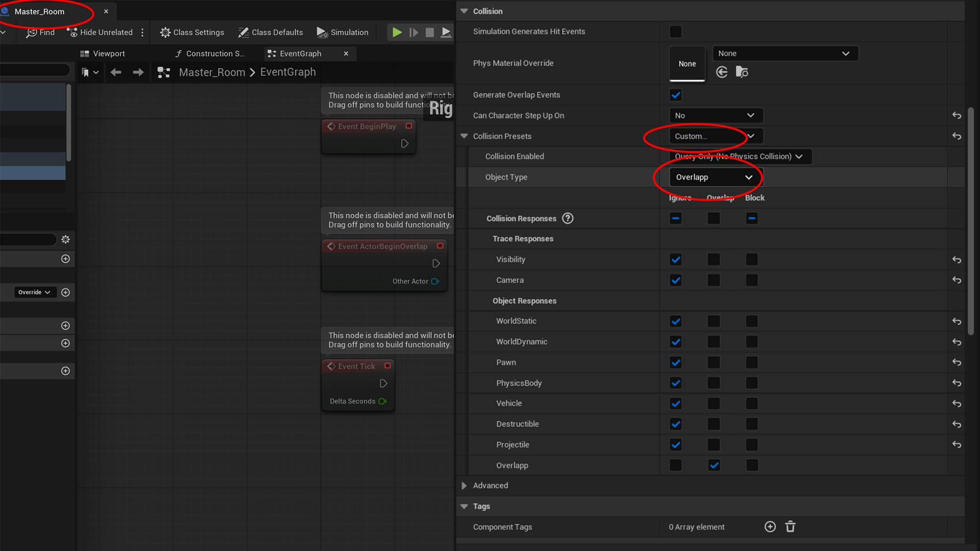980x551 pixels.
Task: Set Overlapp response to Ignore
Action: pos(675,465)
